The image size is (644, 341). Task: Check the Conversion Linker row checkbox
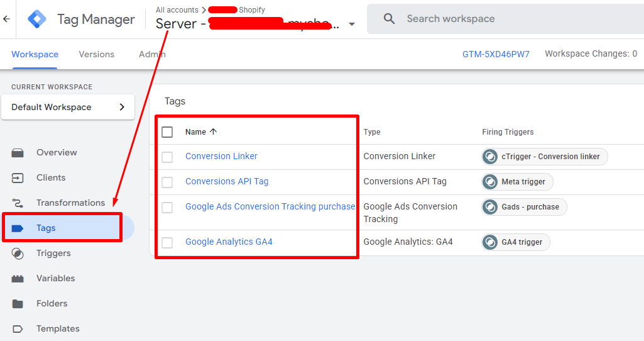[167, 157]
